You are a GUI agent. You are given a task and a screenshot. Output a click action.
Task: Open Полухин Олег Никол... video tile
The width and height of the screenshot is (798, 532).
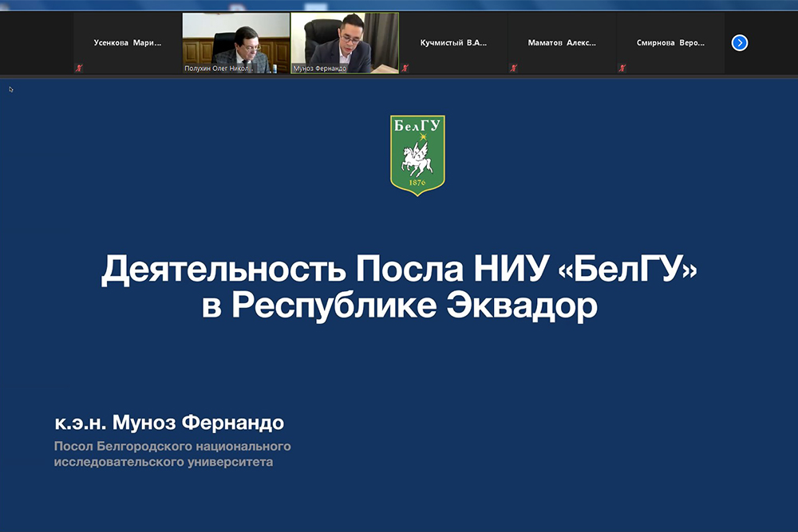pyautogui.click(x=235, y=43)
